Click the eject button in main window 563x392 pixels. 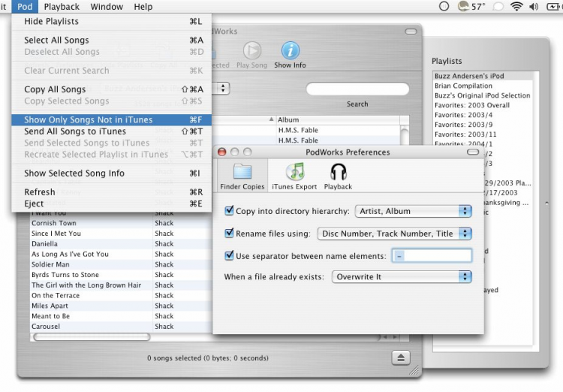tap(401, 357)
